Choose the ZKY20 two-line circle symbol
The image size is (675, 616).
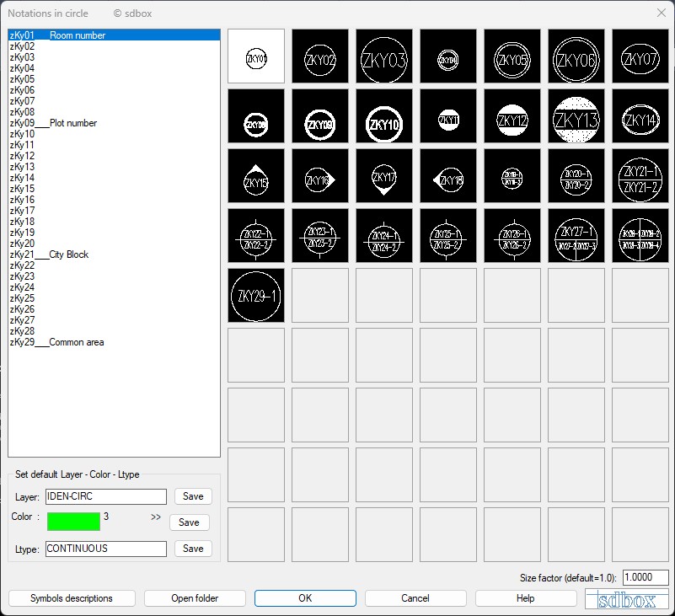(x=576, y=175)
